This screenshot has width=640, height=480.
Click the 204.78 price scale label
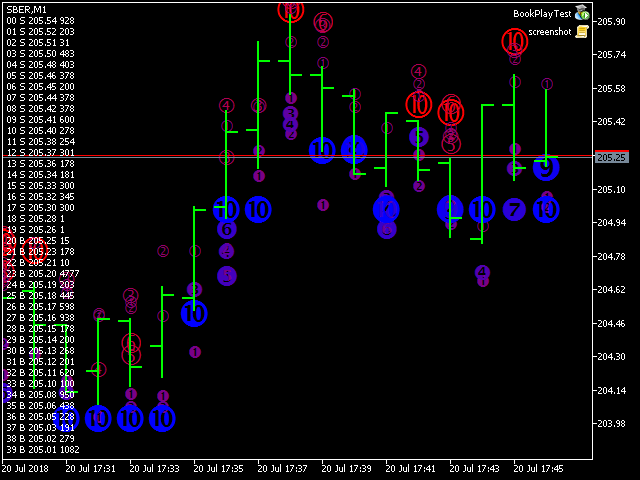tap(611, 257)
